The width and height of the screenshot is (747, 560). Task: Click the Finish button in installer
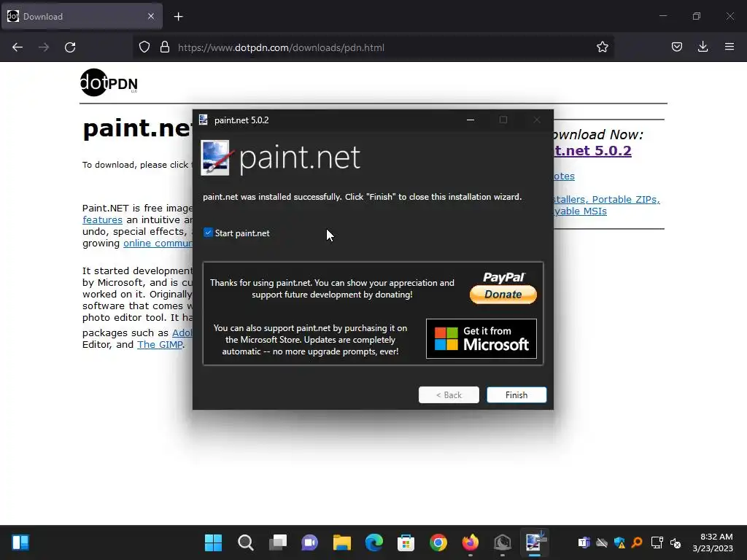click(516, 394)
